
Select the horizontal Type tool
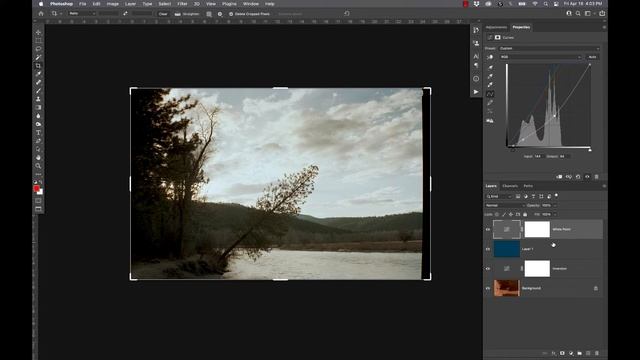tap(38, 133)
